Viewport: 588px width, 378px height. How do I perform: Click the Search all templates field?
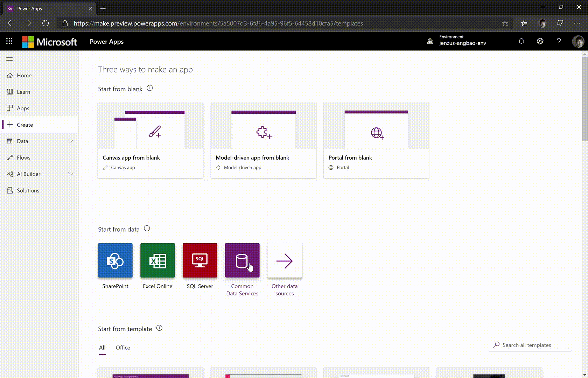[x=530, y=345]
